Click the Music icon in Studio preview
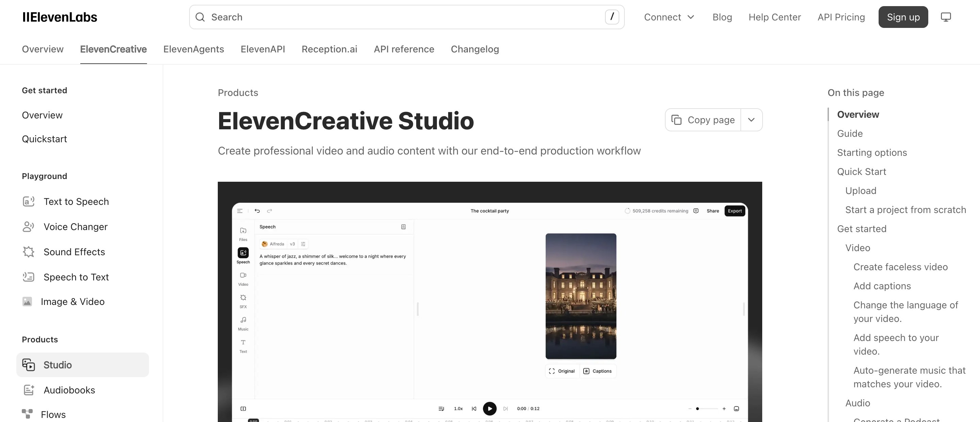 [x=243, y=320]
